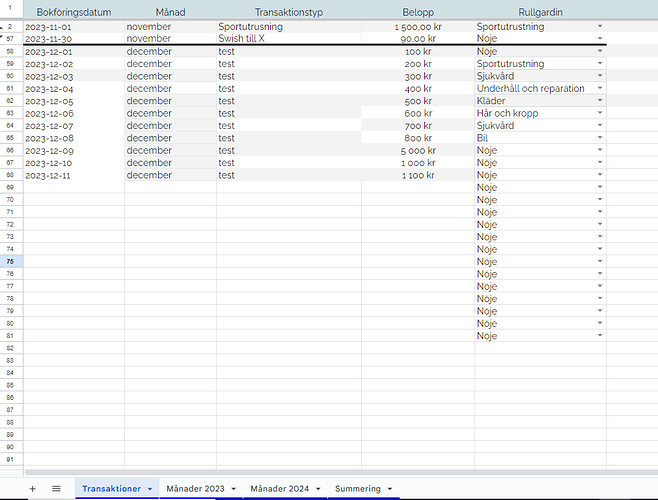Select row 75 via its row header
The image size is (658, 500).
click(10, 261)
